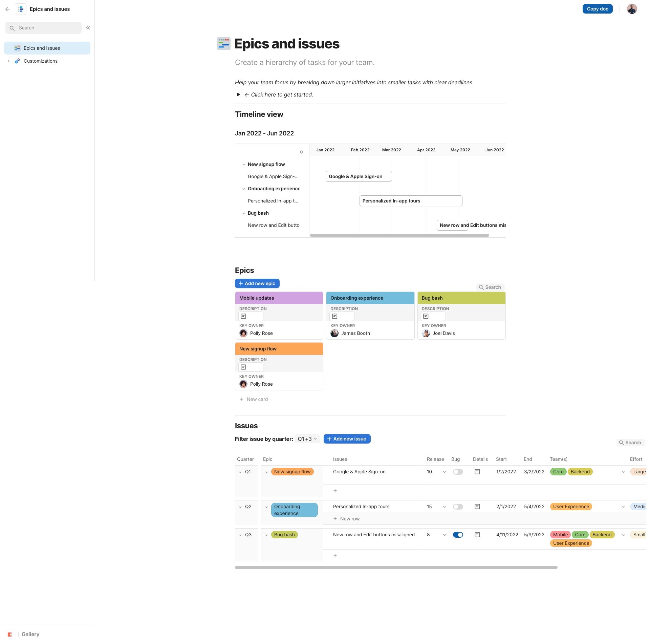Select Epics and issues in the sidebar
The width and height of the screenshot is (650, 644).
(42, 48)
